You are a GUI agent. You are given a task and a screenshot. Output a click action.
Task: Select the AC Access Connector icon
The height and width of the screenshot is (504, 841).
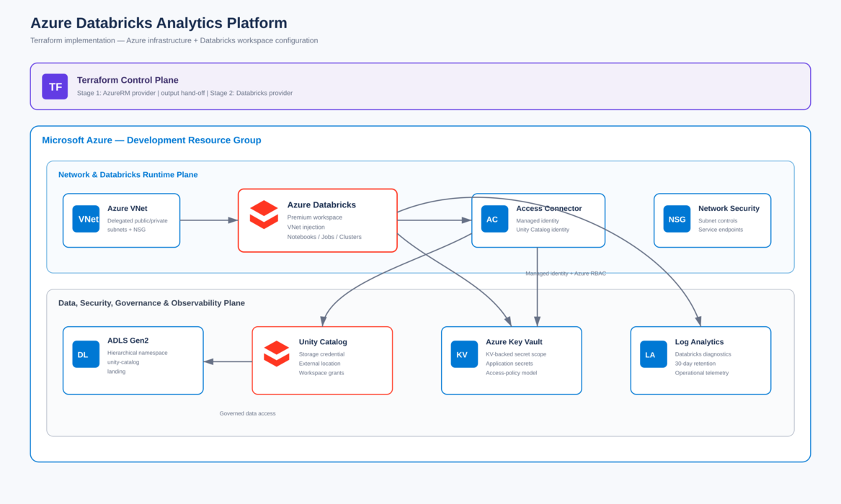(494, 219)
